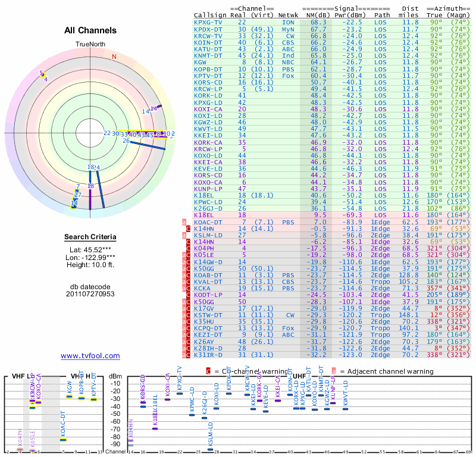The height and width of the screenshot is (457, 476).
Task: Select the KEVE-LD callsign in the table
Action: click(208, 169)
